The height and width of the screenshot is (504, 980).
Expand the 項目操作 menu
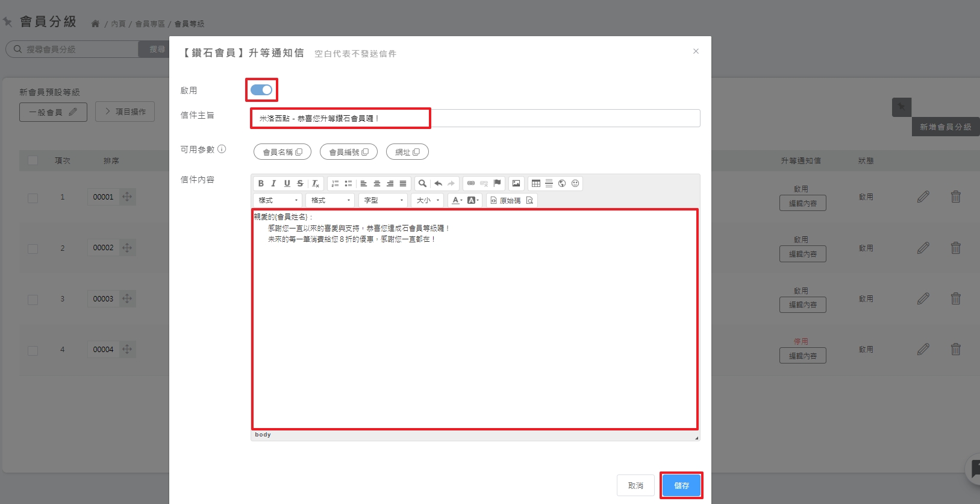(x=125, y=112)
